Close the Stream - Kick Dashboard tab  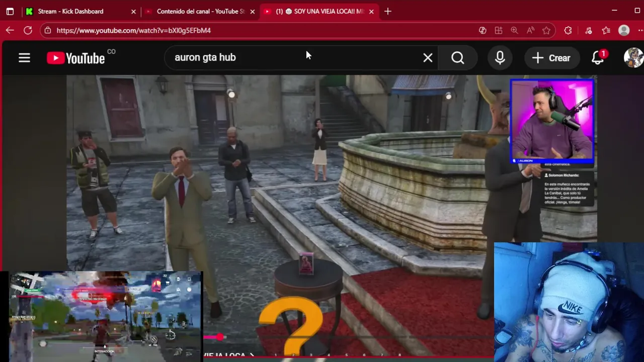133,11
